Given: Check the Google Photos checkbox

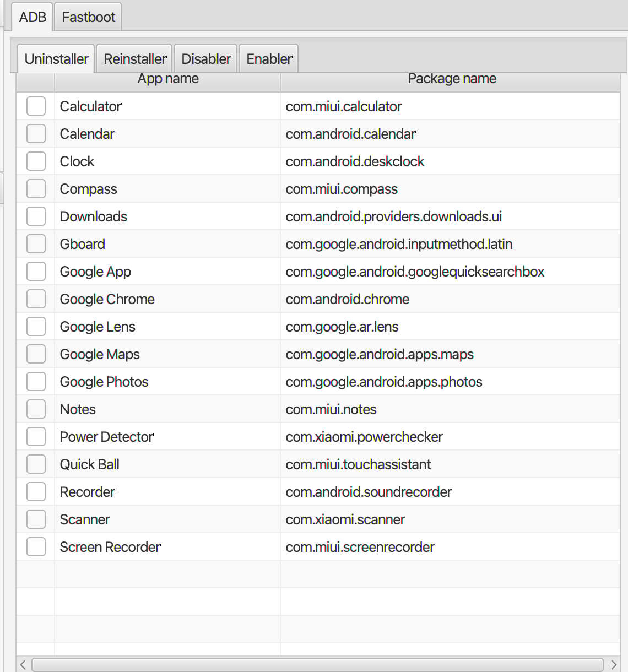Looking at the screenshot, I should click(x=36, y=381).
